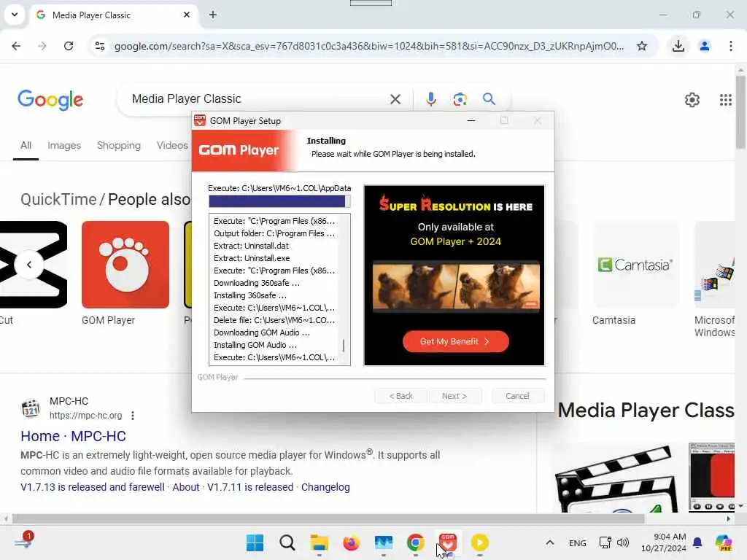Expand the tab search dropdown arrow

15,15
